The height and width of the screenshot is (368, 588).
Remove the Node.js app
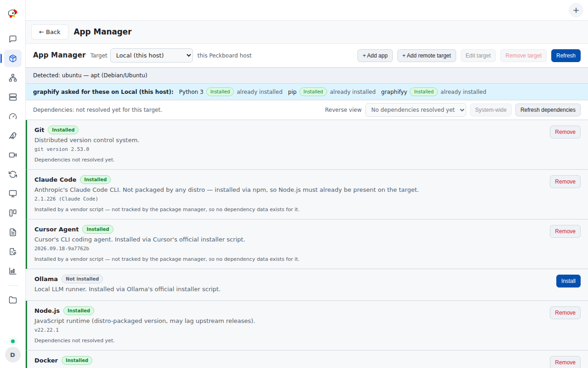click(x=565, y=313)
